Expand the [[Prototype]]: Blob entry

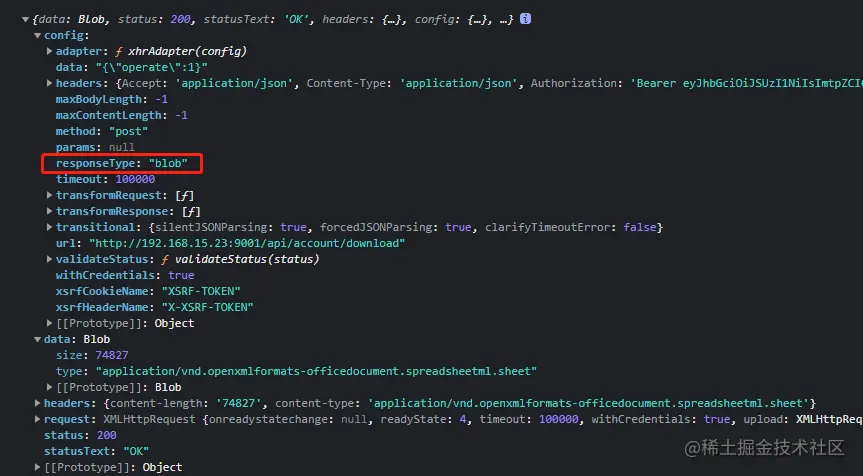(50, 387)
